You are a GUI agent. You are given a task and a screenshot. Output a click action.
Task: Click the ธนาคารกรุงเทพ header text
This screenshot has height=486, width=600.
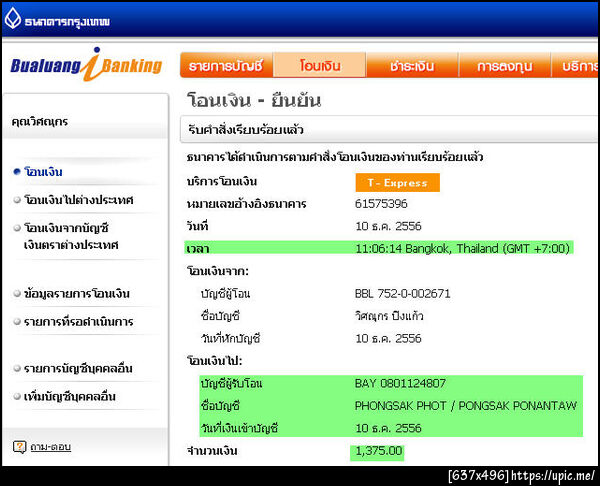coord(67,21)
